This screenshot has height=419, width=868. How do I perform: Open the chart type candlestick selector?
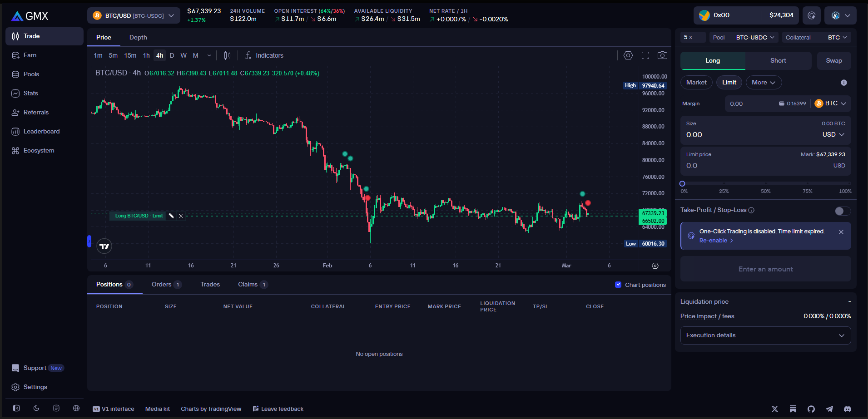tap(227, 55)
